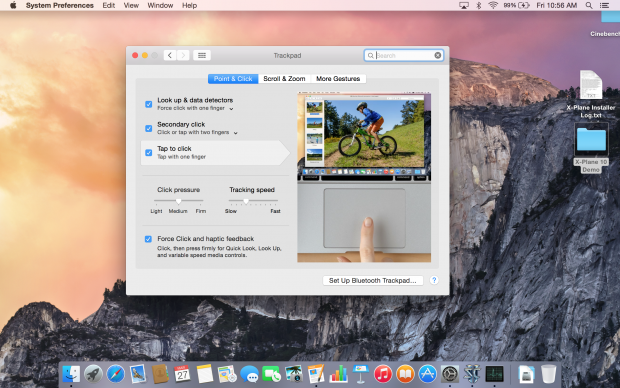The image size is (620, 388).
Task: Open Calendar icon showing 27
Action: (182, 374)
